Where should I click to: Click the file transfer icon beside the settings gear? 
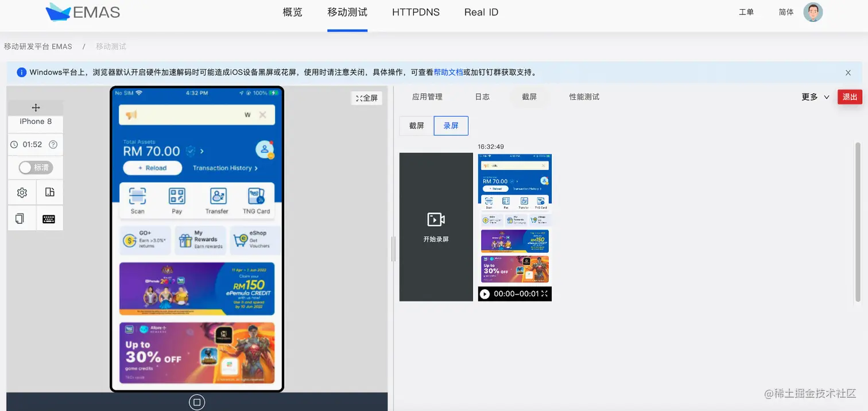click(49, 193)
